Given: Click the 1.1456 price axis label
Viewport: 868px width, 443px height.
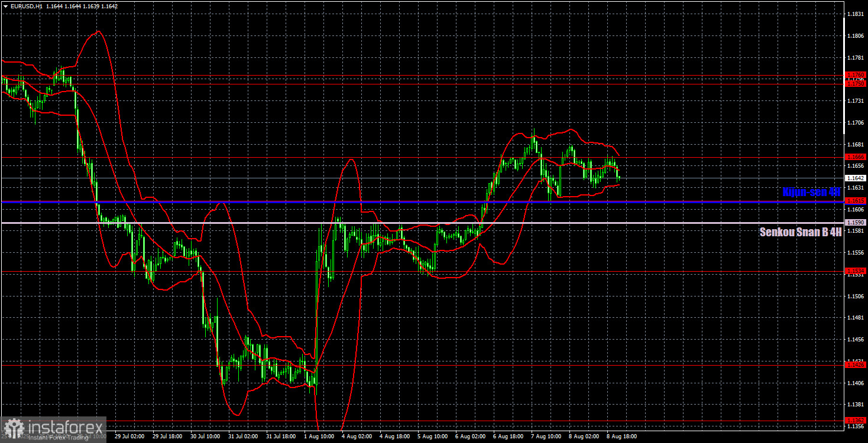Looking at the screenshot, I should (856, 340).
